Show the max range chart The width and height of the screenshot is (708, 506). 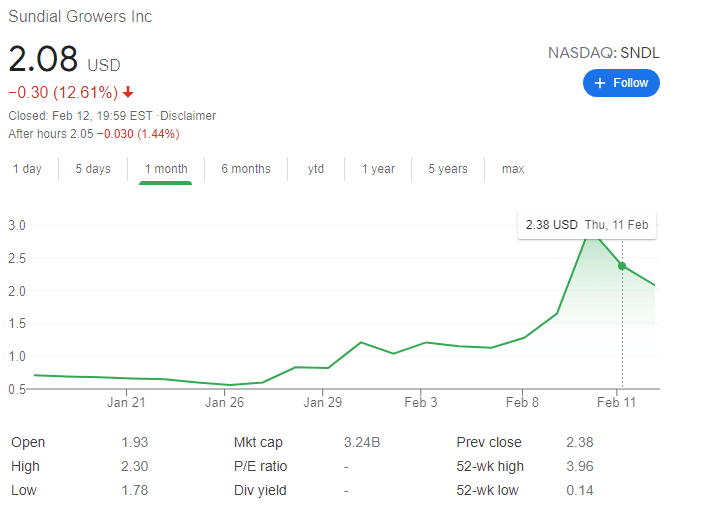[x=513, y=169]
